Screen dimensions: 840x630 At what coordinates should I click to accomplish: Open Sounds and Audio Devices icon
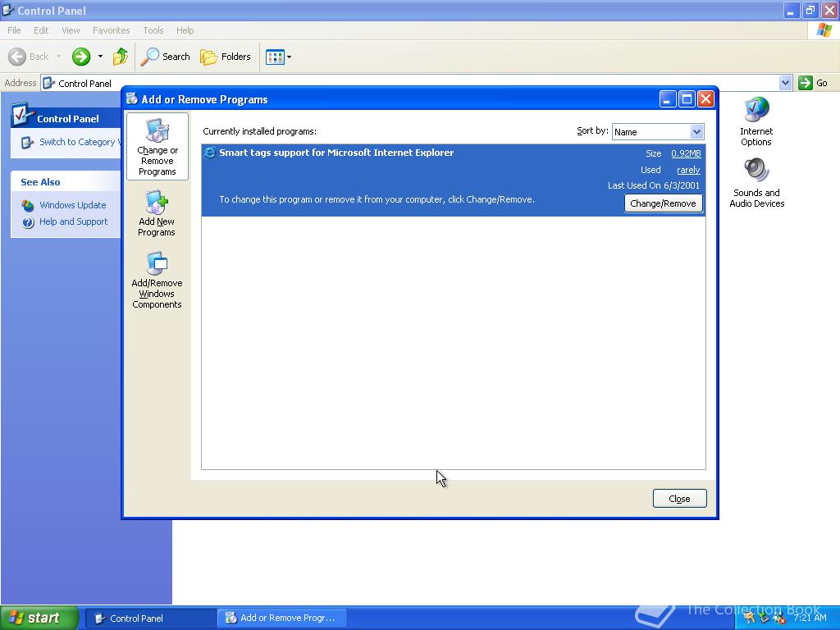pos(756,183)
